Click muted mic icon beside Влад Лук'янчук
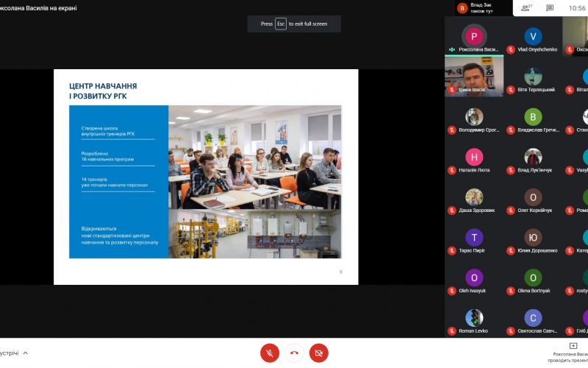This screenshot has height=368, width=588. coord(510,170)
